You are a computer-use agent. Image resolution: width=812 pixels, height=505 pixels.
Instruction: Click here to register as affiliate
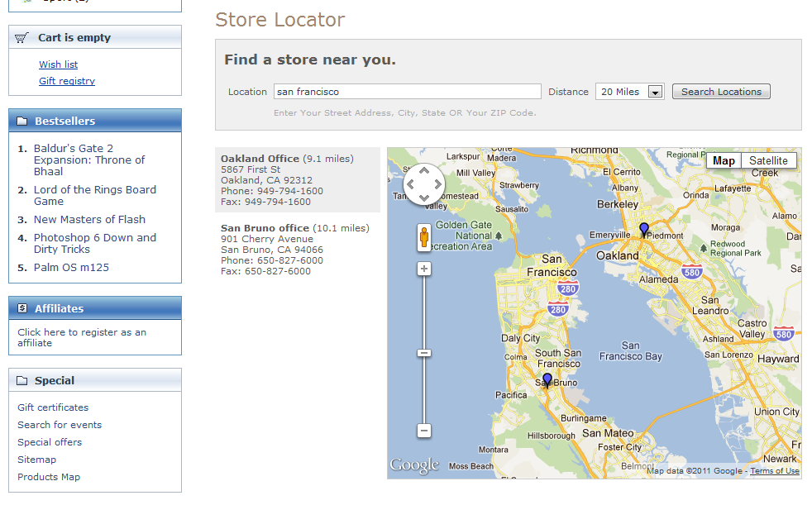[82, 337]
